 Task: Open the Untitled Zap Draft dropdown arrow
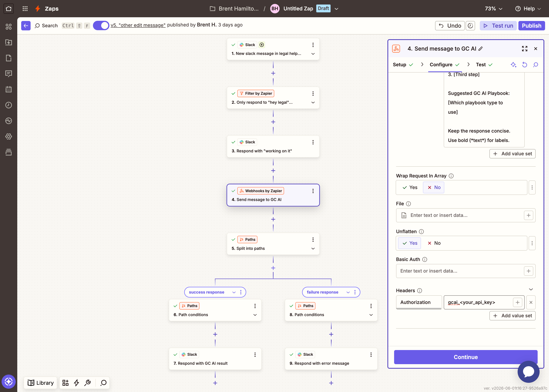click(336, 9)
